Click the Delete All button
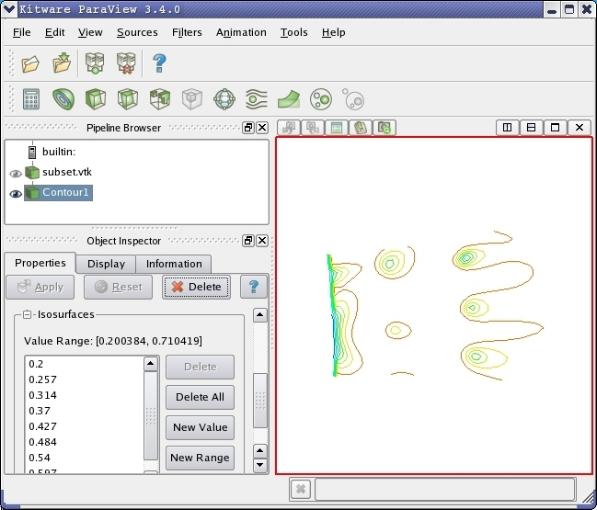 [x=200, y=397]
